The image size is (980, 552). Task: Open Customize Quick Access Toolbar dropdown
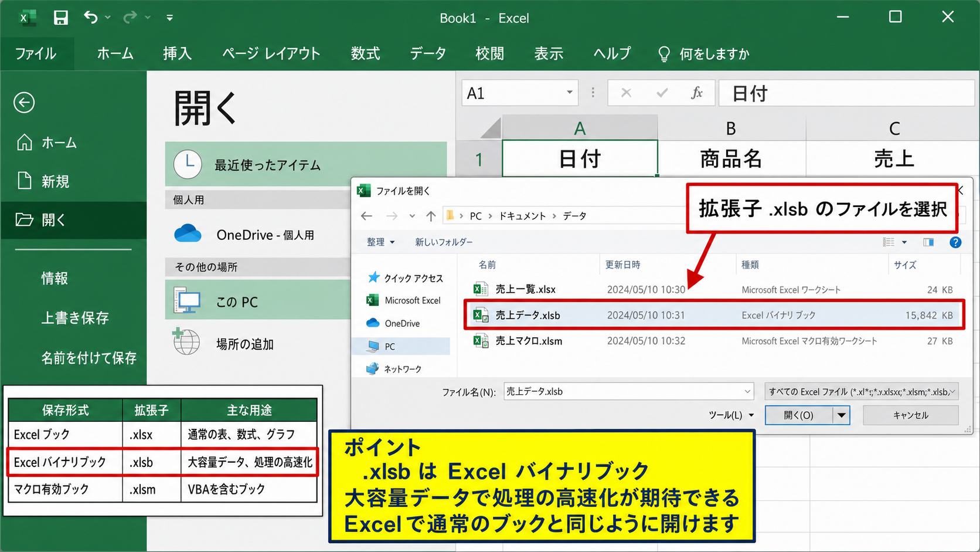pos(169,18)
